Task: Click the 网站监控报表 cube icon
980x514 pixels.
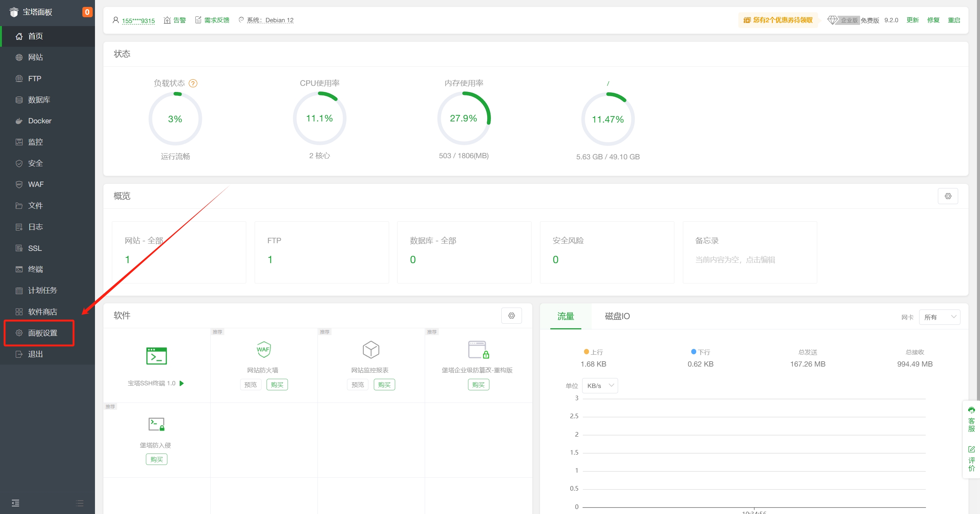Action: click(370, 350)
